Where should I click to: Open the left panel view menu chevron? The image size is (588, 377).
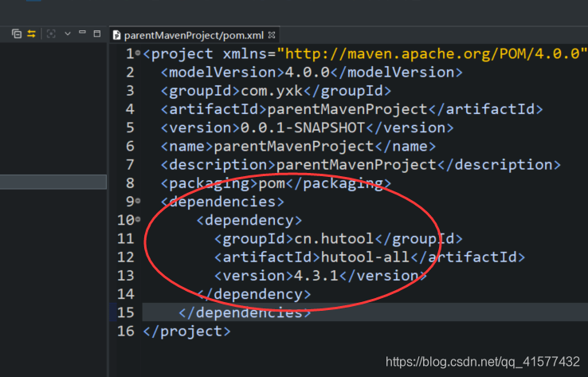68,33
